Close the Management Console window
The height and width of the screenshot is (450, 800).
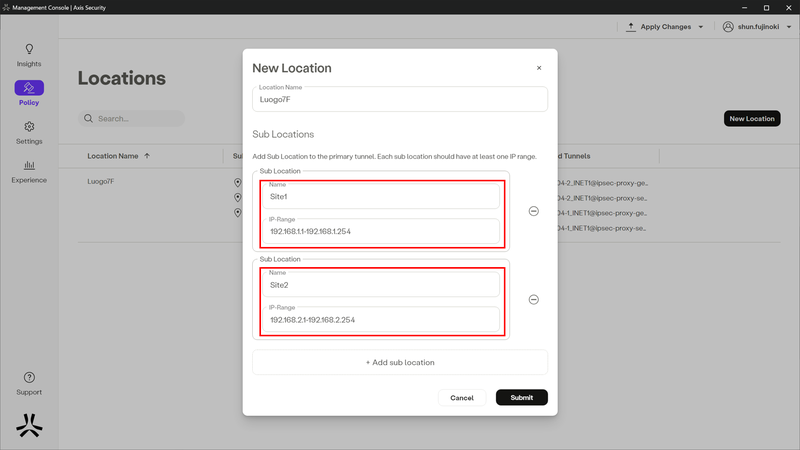(x=788, y=8)
